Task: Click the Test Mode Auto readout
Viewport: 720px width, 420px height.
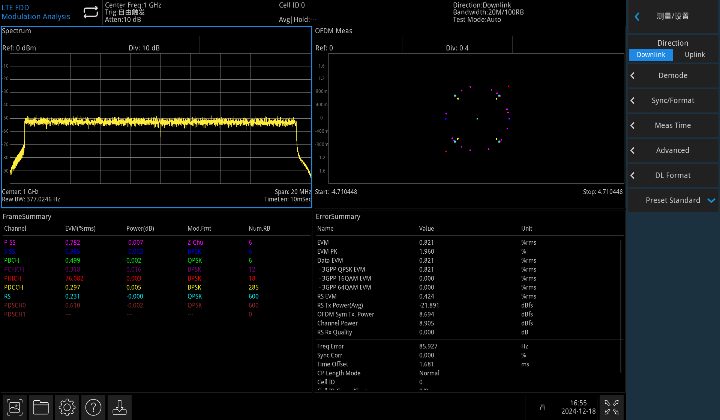Action: click(477, 20)
